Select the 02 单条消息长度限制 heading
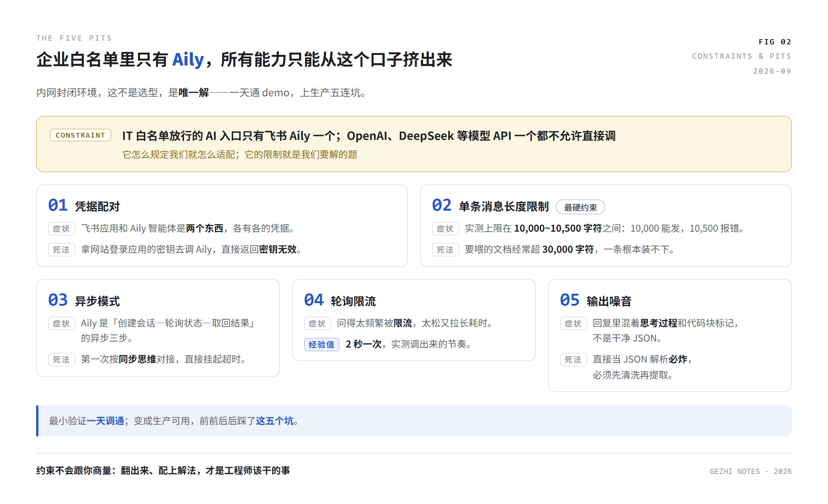The width and height of the screenshot is (828, 504). coord(490,205)
